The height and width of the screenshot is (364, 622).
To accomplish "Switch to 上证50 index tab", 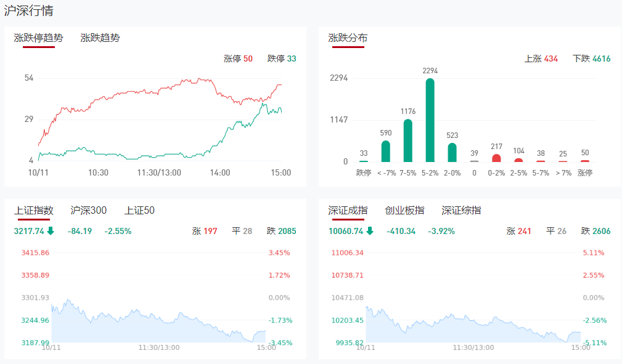I will tap(139, 211).
